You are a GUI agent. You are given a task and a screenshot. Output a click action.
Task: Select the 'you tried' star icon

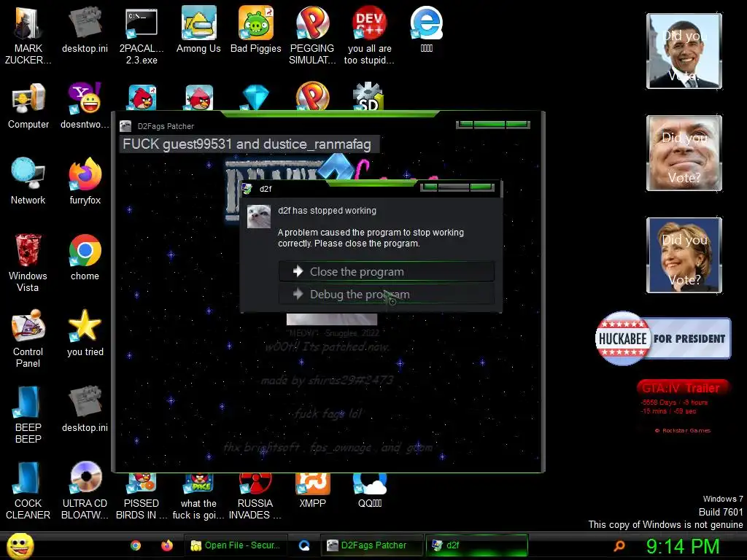[x=85, y=332]
